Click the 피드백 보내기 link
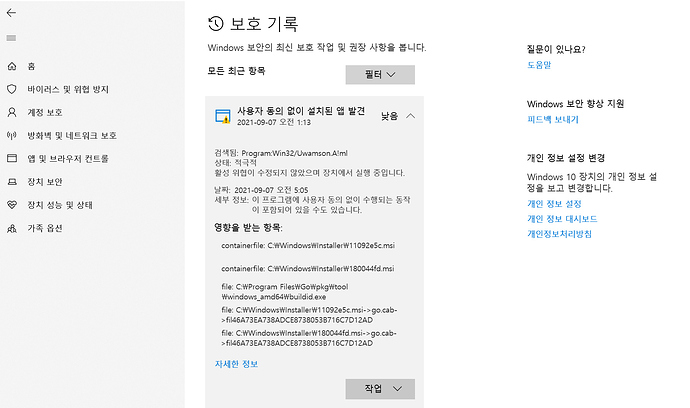The width and height of the screenshot is (690, 408). pos(553,119)
